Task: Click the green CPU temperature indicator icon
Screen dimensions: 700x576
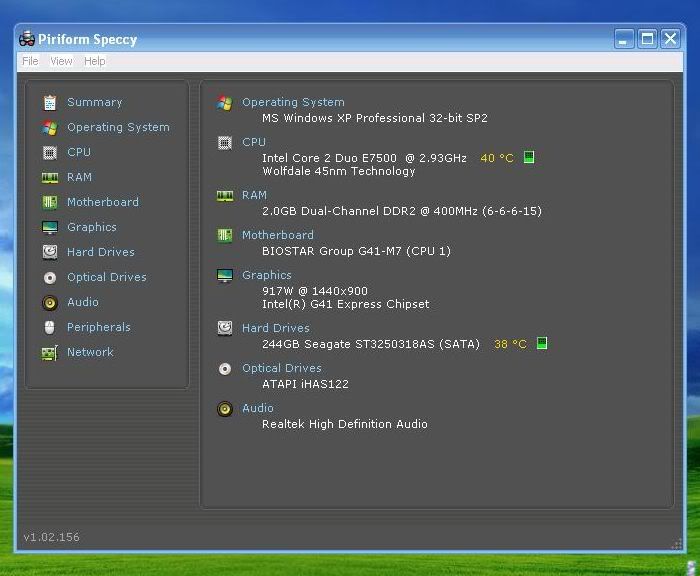Action: pyautogui.click(x=530, y=157)
